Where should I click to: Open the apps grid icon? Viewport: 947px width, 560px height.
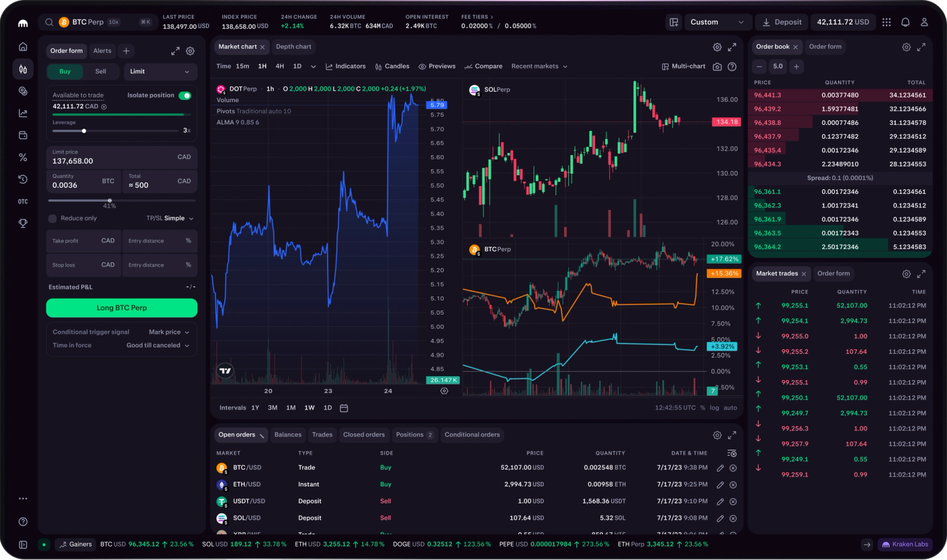tap(887, 22)
